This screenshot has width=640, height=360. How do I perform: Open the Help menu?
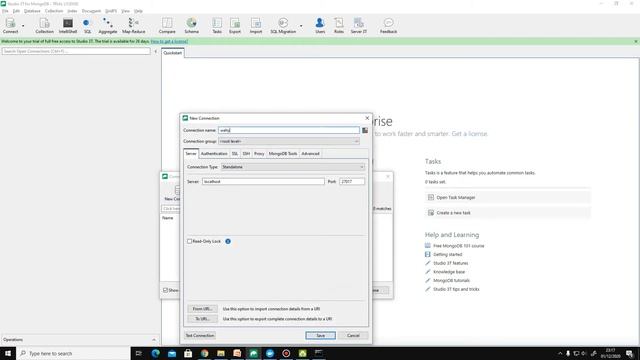(x=138, y=11)
